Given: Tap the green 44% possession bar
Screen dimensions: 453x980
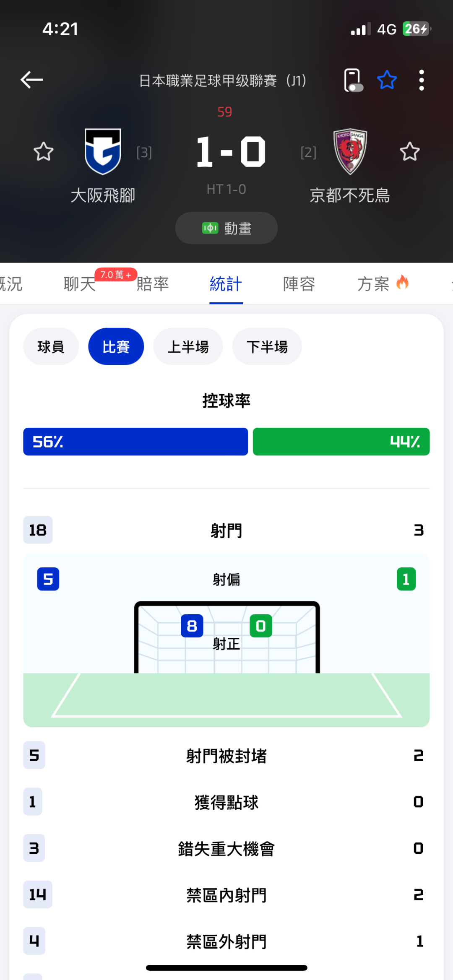Looking at the screenshot, I should click(341, 442).
